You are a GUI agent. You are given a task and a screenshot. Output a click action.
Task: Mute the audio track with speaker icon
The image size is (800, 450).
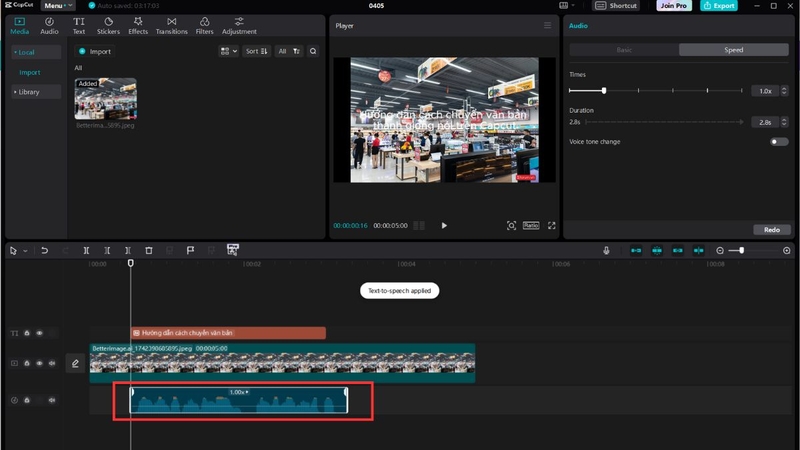click(x=52, y=401)
